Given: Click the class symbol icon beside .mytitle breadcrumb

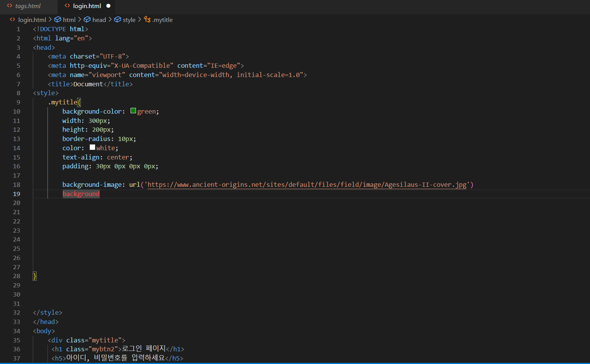Looking at the screenshot, I should pyautogui.click(x=147, y=20).
